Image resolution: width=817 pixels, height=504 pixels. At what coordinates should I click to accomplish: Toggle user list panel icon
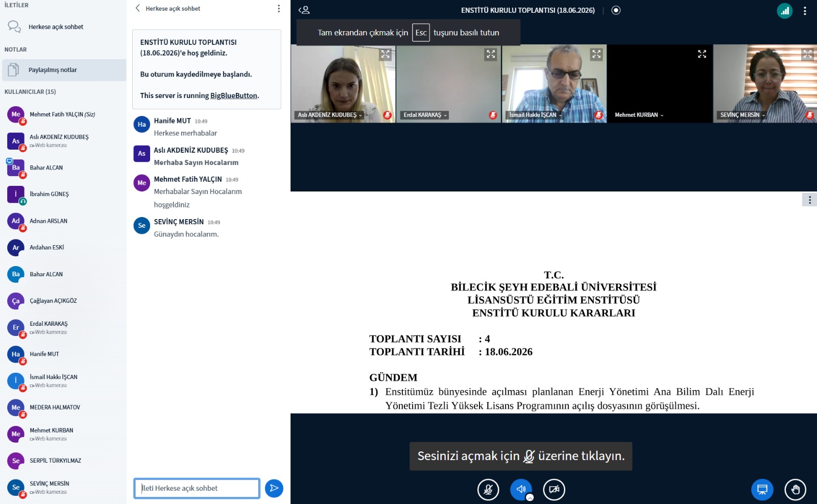tap(304, 10)
